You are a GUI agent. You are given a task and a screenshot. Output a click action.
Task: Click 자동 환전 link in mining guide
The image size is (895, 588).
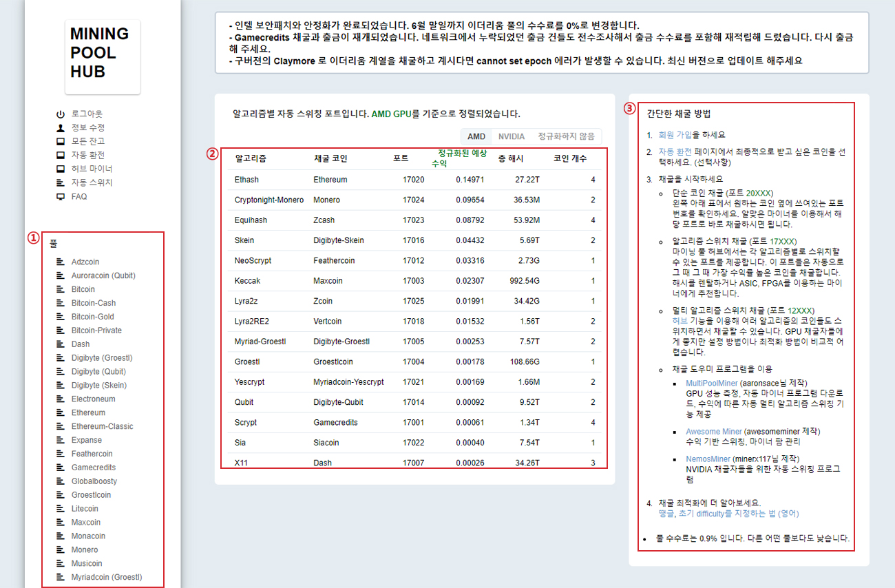[x=675, y=151]
